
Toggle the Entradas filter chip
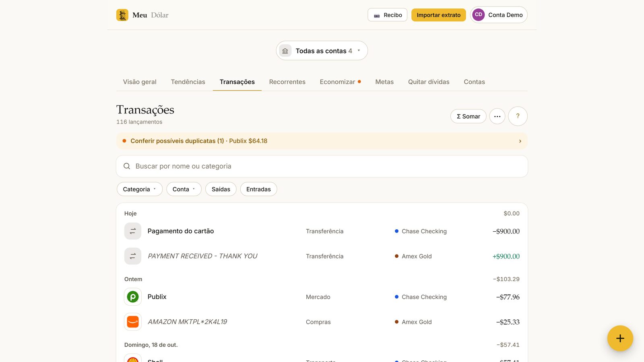pos(258,189)
